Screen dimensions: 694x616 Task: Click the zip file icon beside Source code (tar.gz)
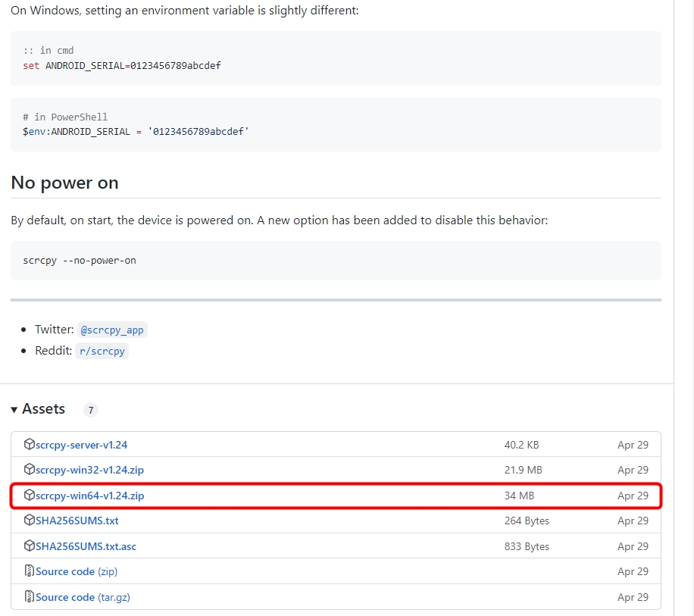pyautogui.click(x=30, y=596)
